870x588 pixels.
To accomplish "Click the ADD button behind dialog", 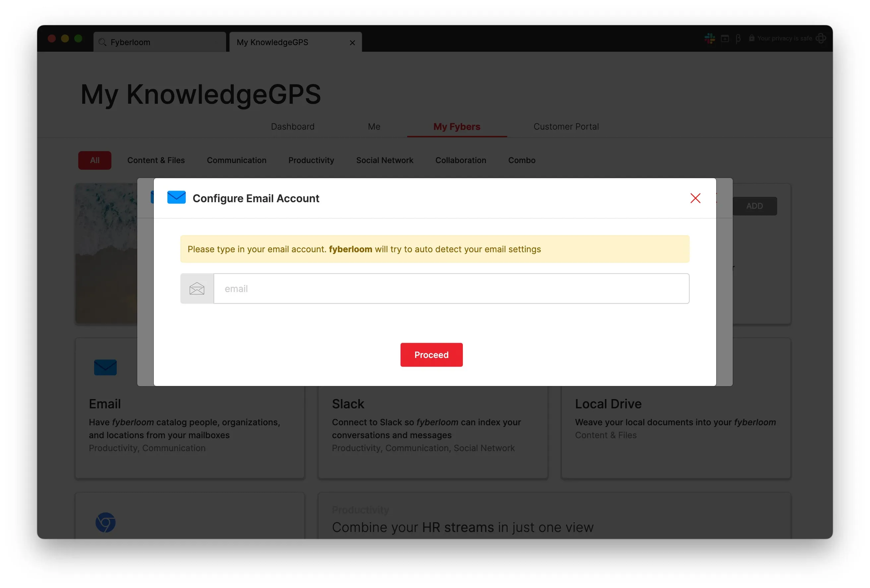I will (x=754, y=206).
